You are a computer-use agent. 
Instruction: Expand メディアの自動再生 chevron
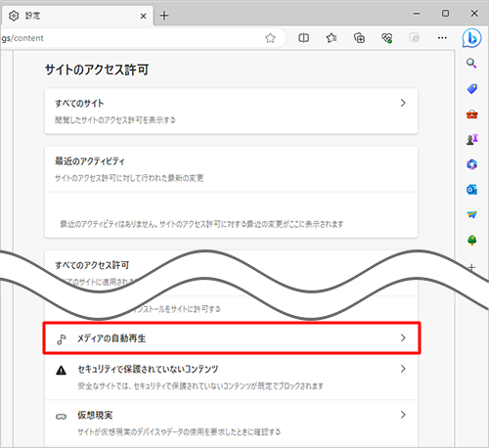click(403, 337)
